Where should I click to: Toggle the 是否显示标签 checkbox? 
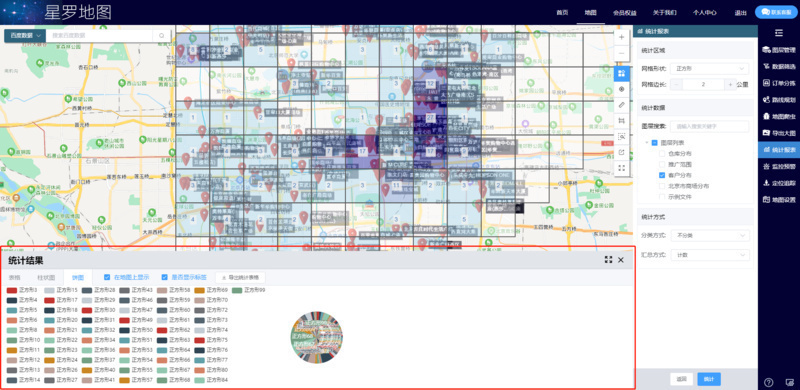(164, 277)
